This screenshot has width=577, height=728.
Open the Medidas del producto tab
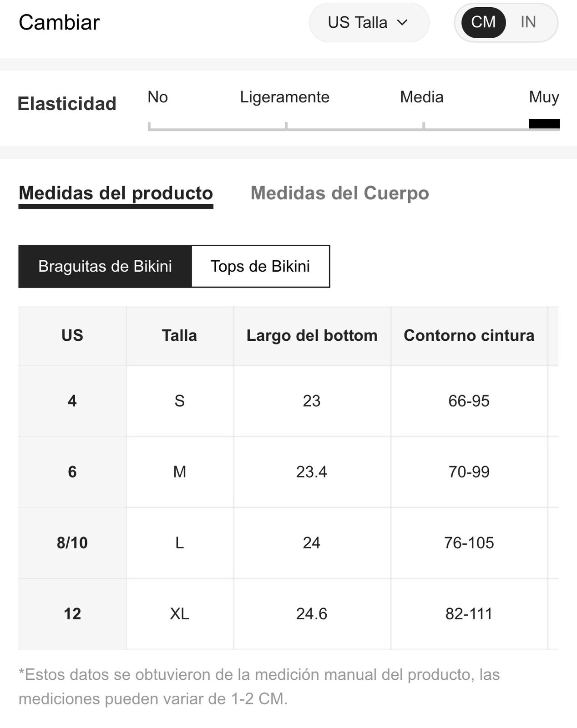click(116, 194)
